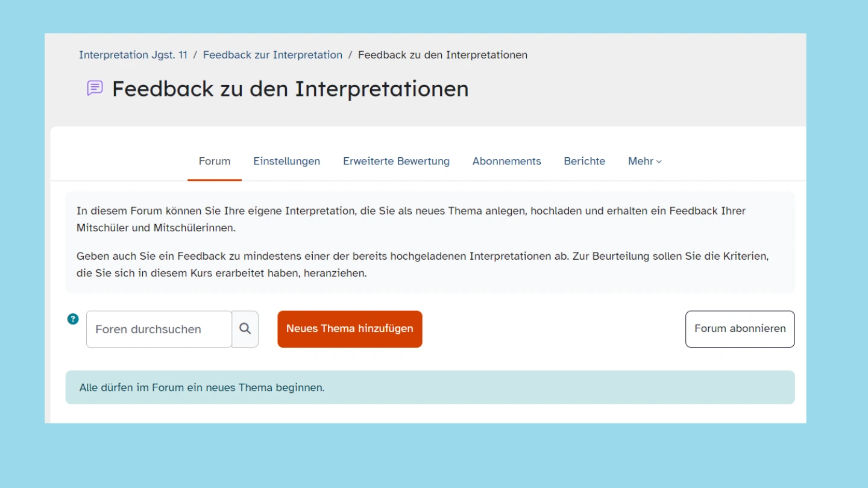Open the Interpretation Jgst. 11 breadcrumb link
The image size is (868, 488).
(x=133, y=55)
